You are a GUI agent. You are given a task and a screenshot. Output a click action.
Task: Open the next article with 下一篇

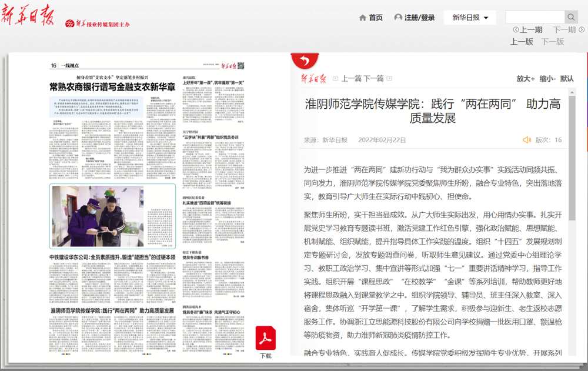373,78
